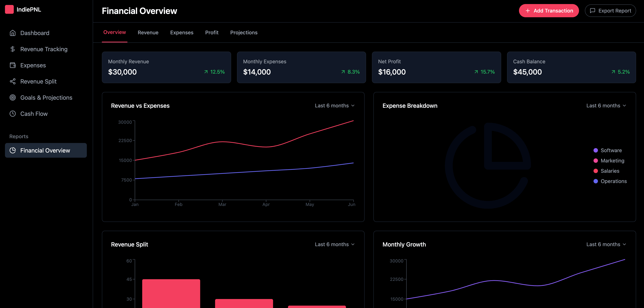The height and width of the screenshot is (308, 644).
Task: Switch to the Profit tab
Action: click(x=212, y=32)
